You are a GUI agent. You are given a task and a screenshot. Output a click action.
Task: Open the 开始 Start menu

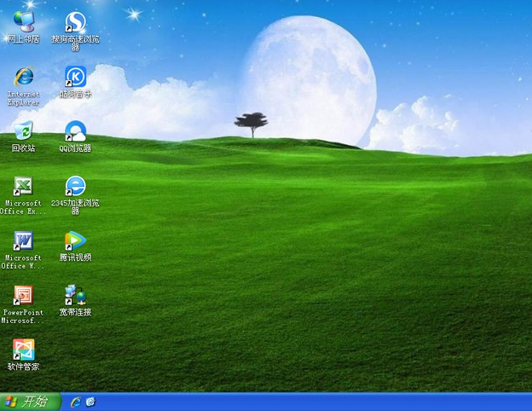point(30,402)
